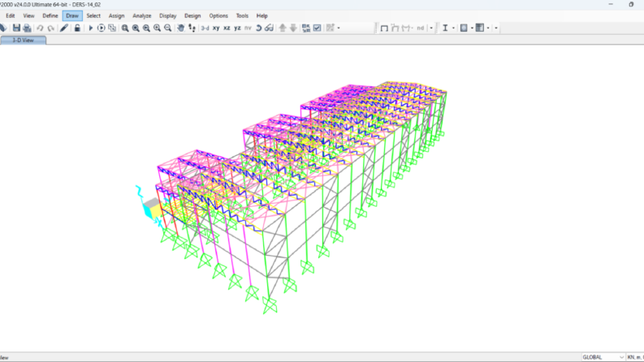Click the table layout toolbar icon

coord(480,28)
